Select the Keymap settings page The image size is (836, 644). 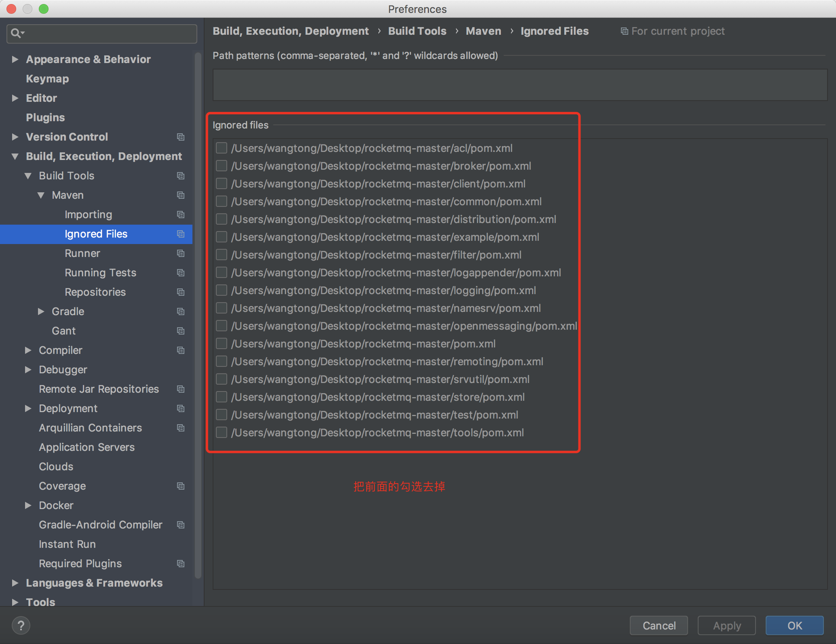(47, 79)
